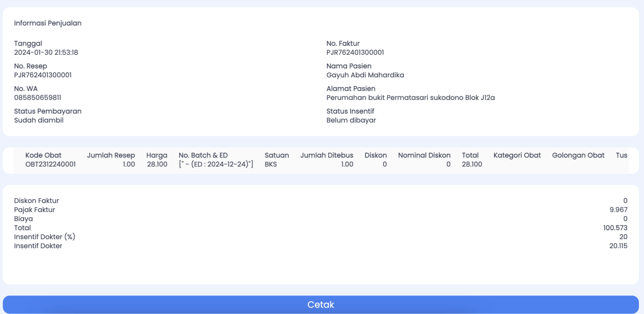Image resolution: width=644 pixels, height=314 pixels.
Task: Click the Jumlah Resep column header
Action: [111, 155]
